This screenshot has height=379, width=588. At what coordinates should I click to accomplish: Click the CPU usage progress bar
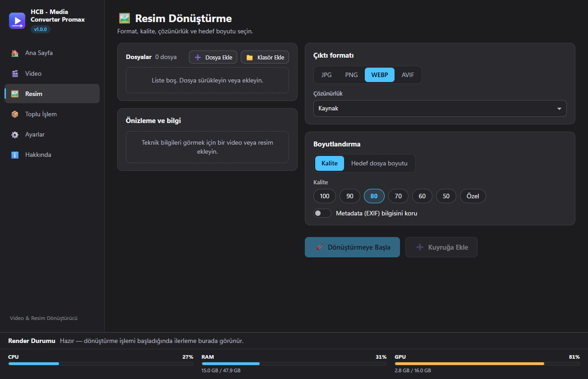pyautogui.click(x=101, y=364)
